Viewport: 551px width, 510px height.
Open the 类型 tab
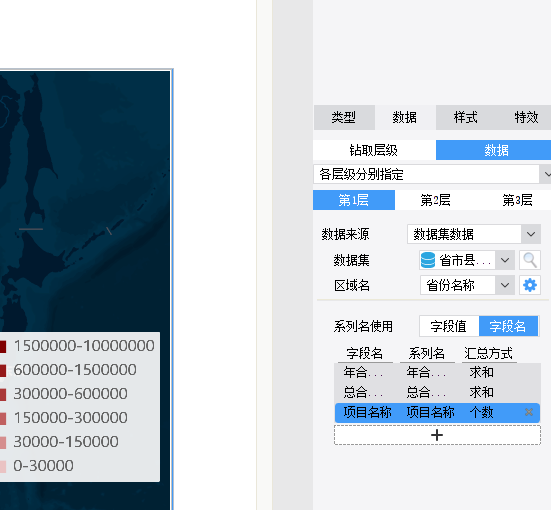(x=344, y=117)
